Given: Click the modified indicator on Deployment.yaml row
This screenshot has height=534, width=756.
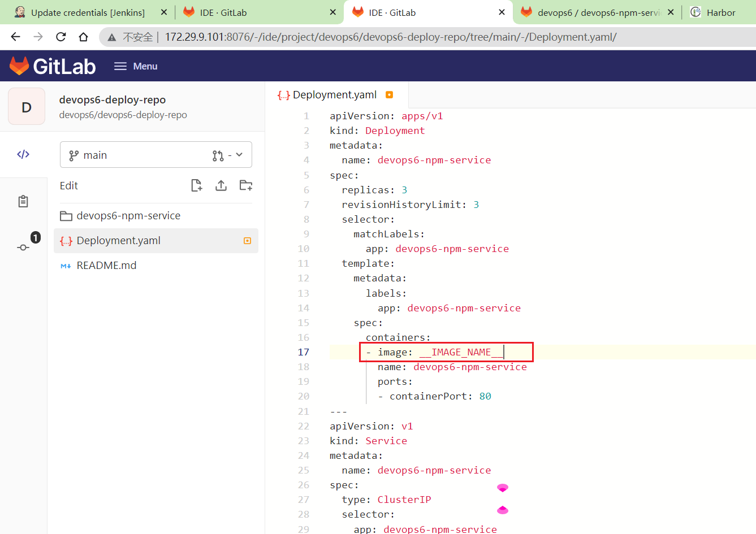Looking at the screenshot, I should coord(247,241).
